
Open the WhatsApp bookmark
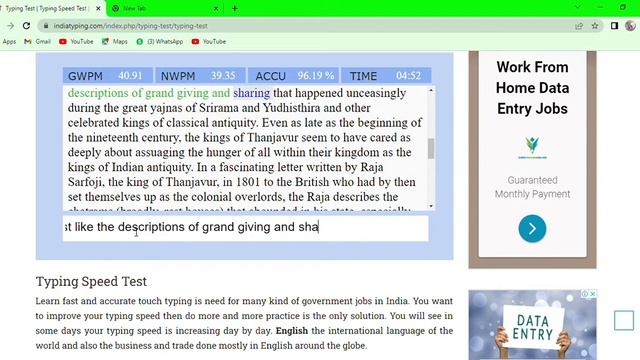pos(160,42)
